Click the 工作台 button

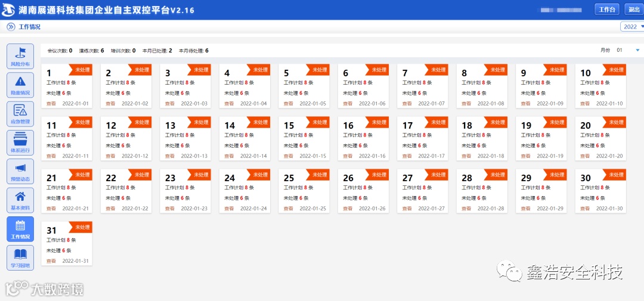(607, 10)
